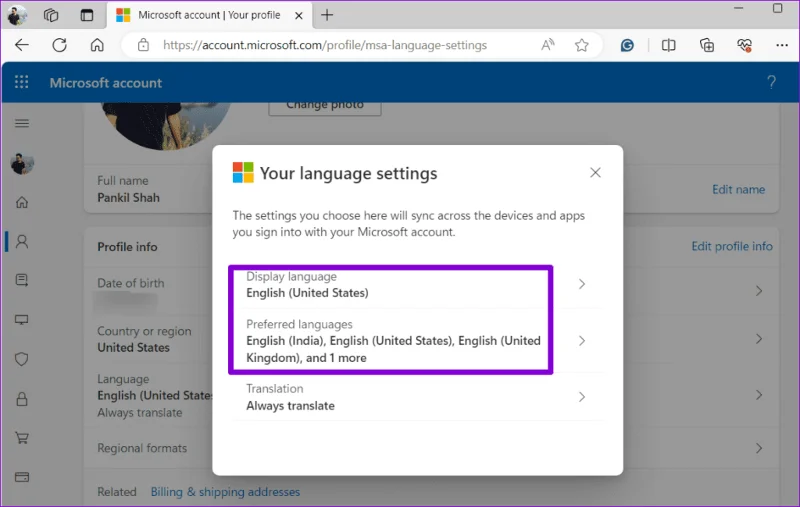The width and height of the screenshot is (800, 507).
Task: Open the Microsoft app launcher grid
Action: (21, 82)
